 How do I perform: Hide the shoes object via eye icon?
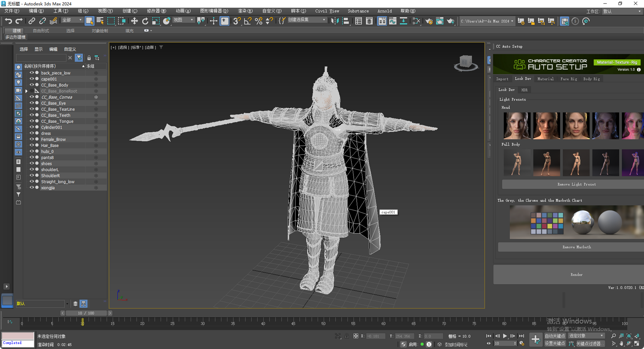[31, 164]
